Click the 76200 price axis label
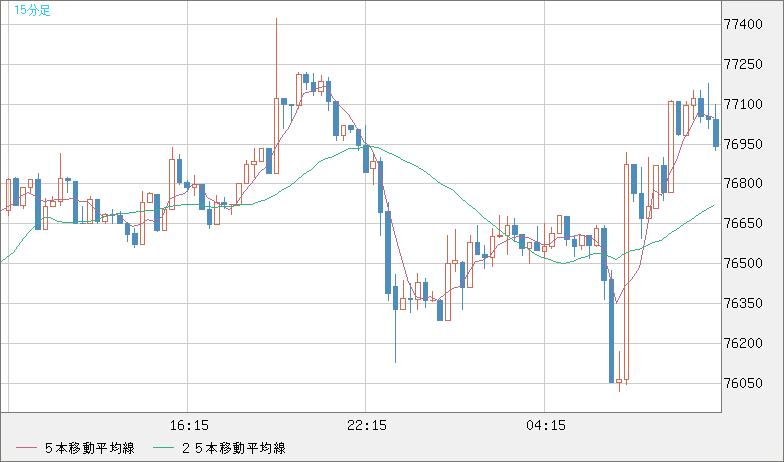 (744, 344)
